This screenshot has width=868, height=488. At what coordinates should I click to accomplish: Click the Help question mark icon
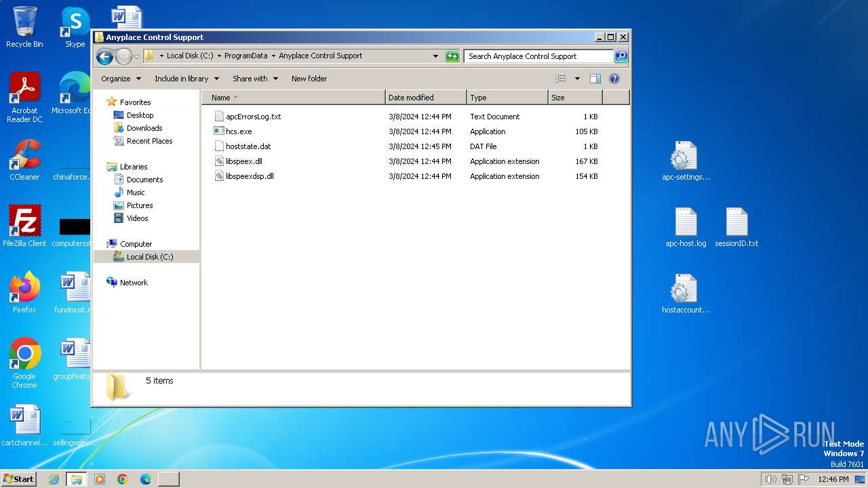pyautogui.click(x=614, y=79)
